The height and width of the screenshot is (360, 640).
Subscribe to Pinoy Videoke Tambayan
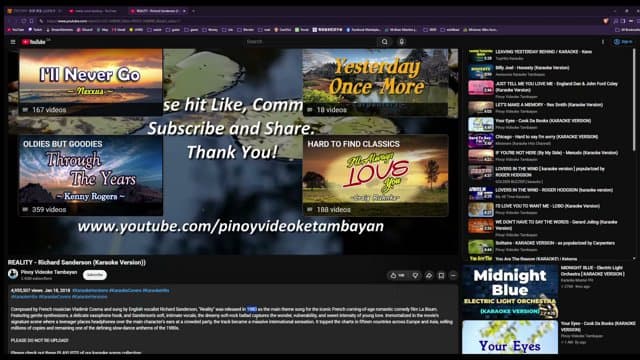tap(95, 275)
